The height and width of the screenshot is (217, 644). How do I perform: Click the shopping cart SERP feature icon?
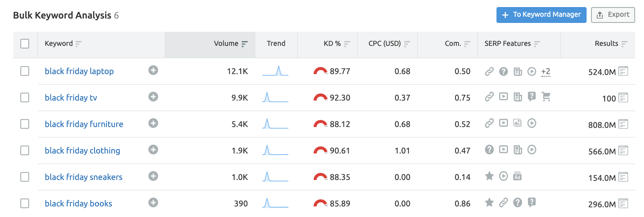(x=546, y=97)
